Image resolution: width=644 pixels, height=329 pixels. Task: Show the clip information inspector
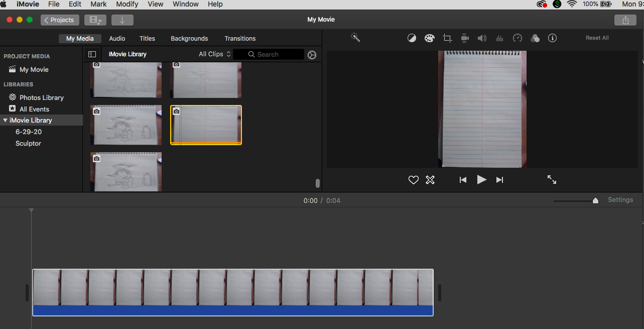point(552,38)
